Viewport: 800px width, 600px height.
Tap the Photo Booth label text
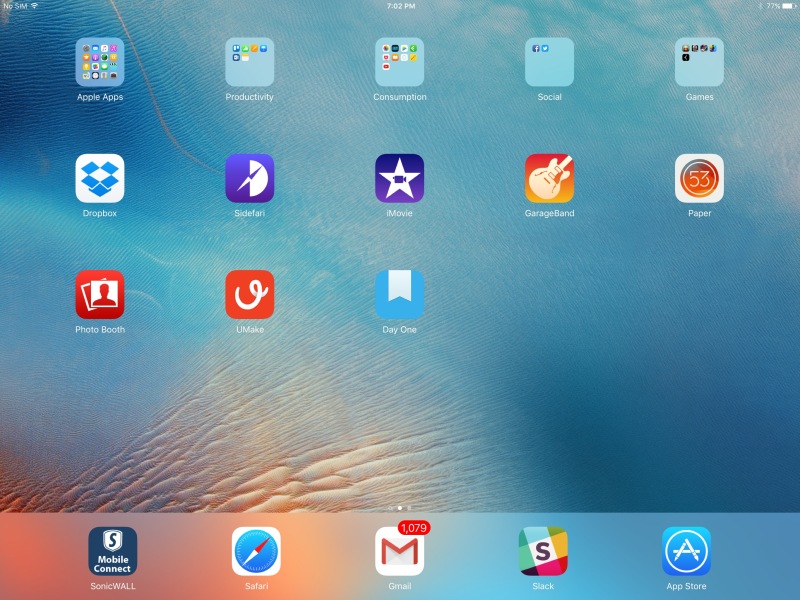tap(100, 330)
